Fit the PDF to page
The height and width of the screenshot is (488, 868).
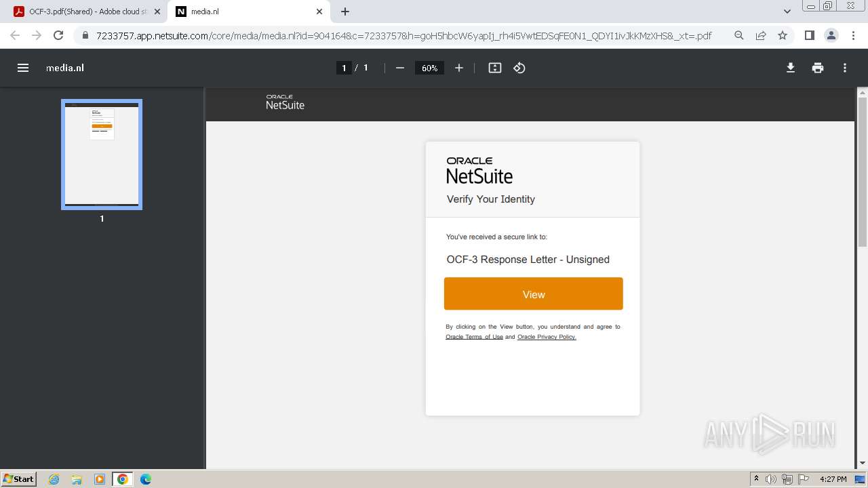coord(495,68)
